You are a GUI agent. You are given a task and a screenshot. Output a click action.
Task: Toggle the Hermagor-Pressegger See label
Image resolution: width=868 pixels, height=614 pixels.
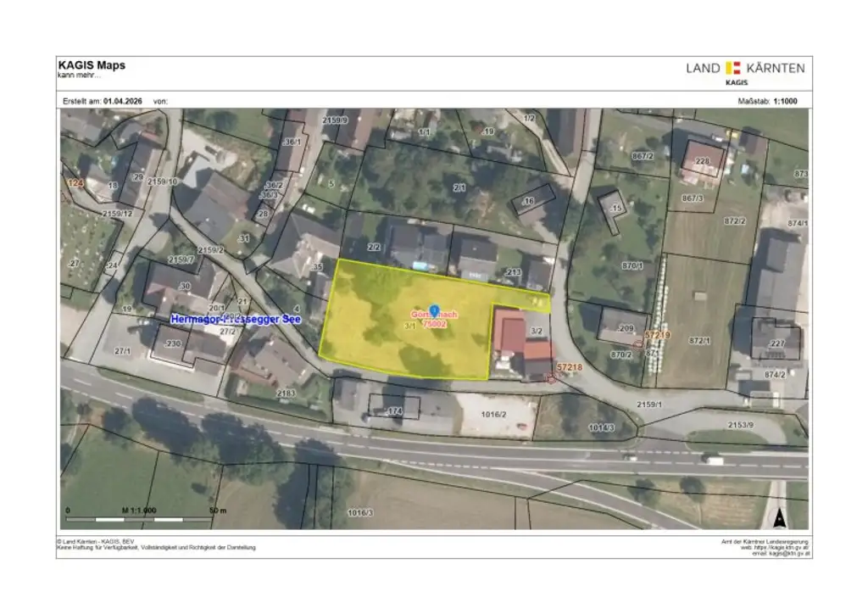[237, 318]
